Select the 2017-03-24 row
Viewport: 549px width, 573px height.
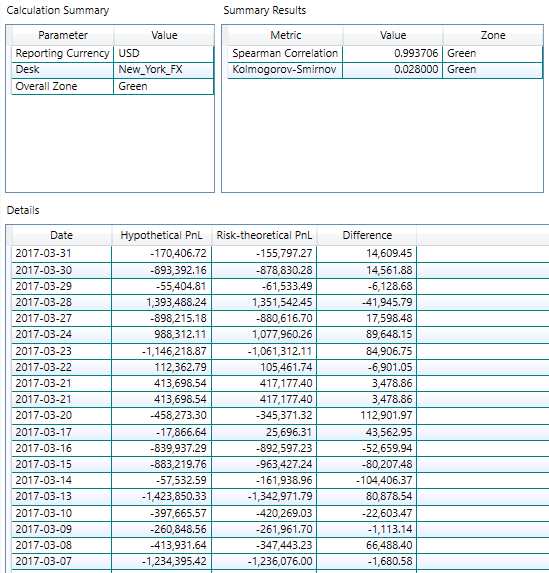[x=280, y=334]
